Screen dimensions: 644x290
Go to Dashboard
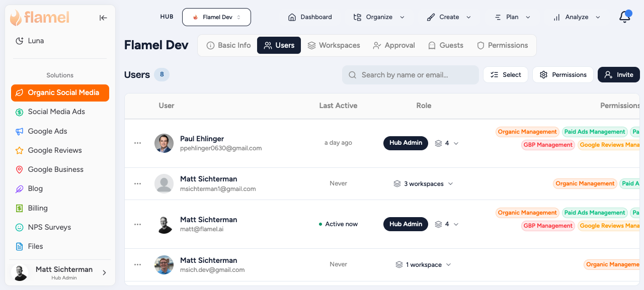tap(310, 17)
